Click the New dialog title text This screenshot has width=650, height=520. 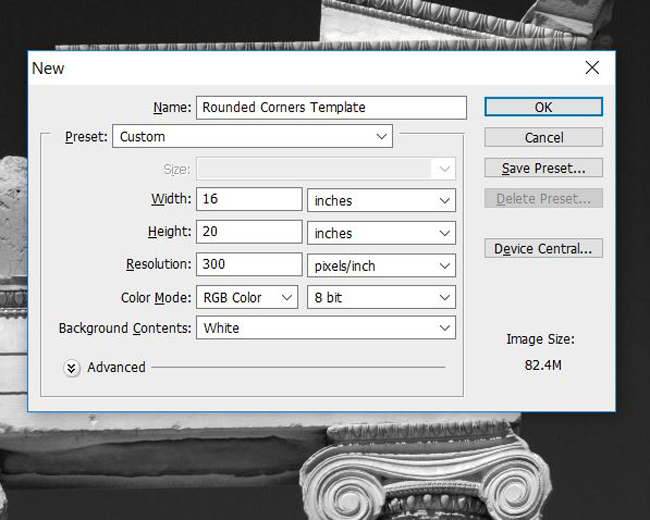(x=48, y=68)
